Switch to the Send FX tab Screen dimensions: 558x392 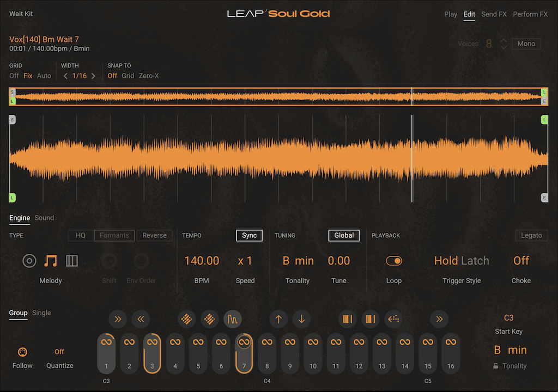tap(494, 14)
